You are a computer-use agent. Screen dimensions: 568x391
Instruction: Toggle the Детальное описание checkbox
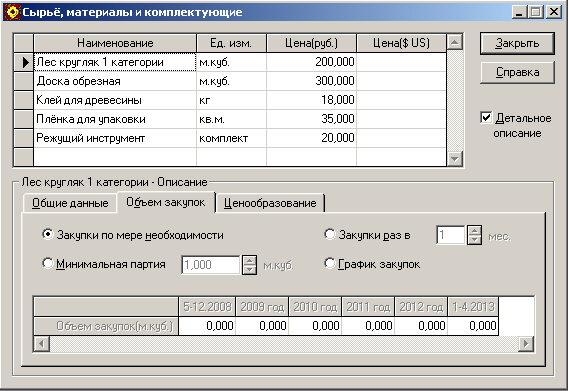(x=486, y=117)
